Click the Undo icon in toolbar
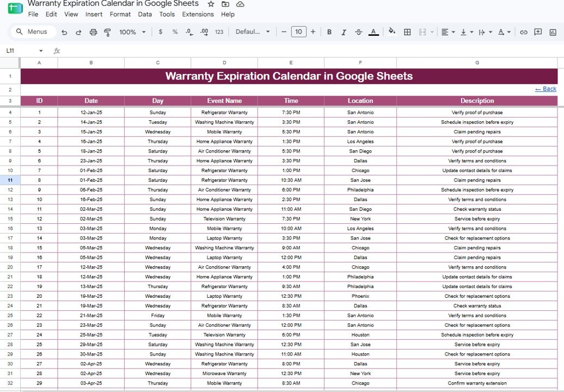This screenshot has width=564, height=392. tap(64, 32)
